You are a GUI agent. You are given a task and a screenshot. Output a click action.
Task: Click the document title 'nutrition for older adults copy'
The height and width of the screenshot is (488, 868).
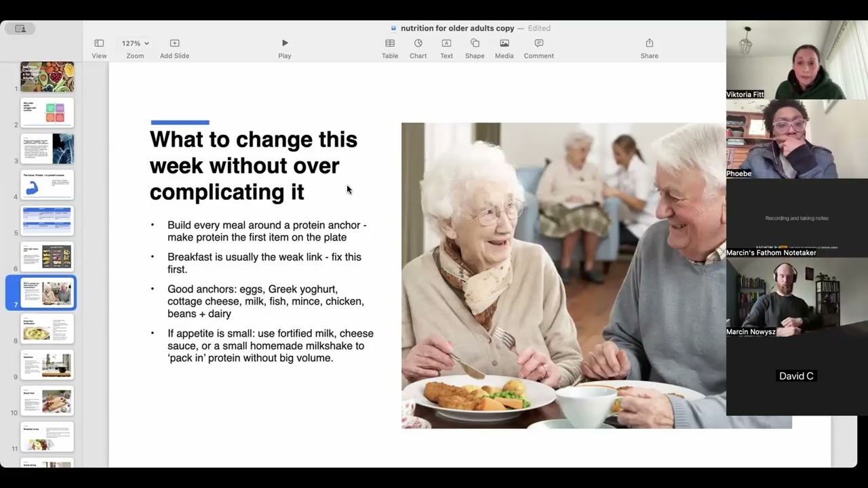[x=457, y=28]
